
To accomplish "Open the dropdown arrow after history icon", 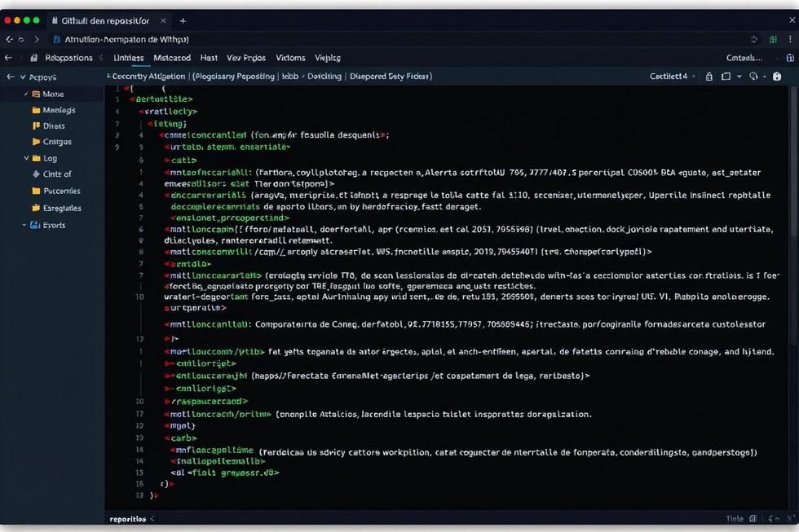I will [765, 77].
